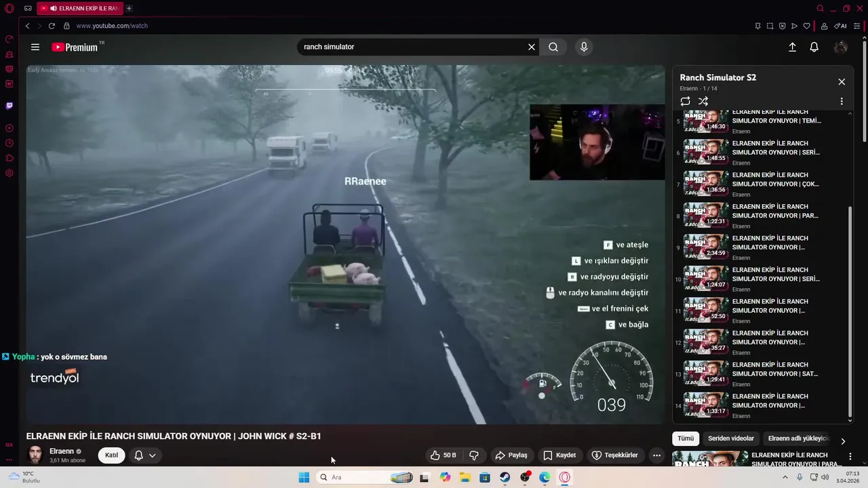The image size is (868, 488).
Task: Open the account avatar menu
Action: click(x=841, y=47)
